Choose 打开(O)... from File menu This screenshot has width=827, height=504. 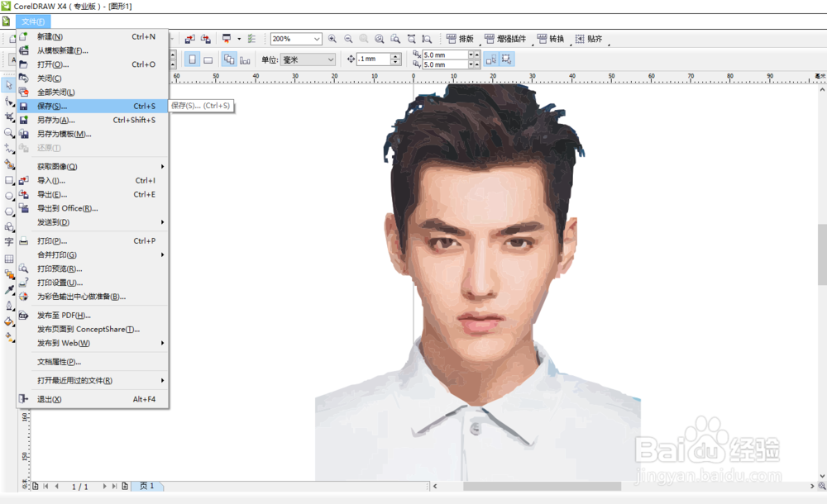(x=93, y=64)
